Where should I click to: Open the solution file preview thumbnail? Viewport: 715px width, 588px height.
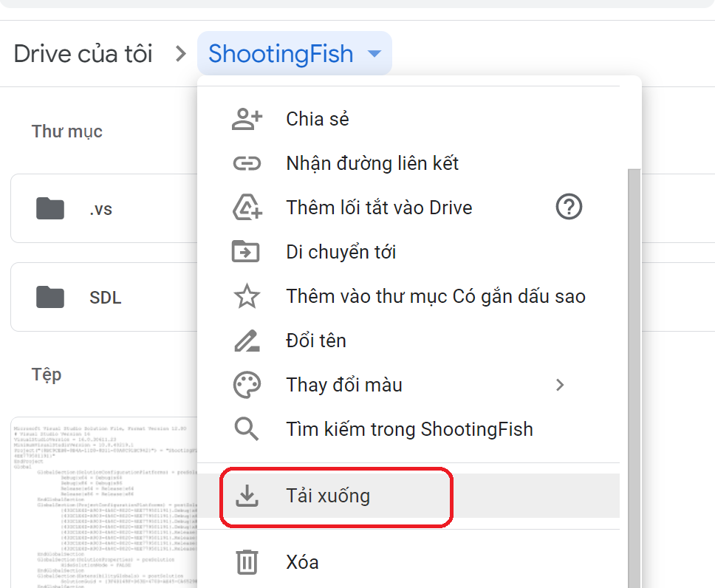click(104, 502)
